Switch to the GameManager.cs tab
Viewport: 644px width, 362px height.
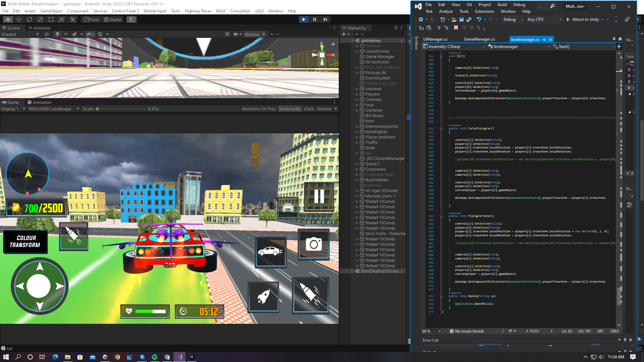(479, 39)
